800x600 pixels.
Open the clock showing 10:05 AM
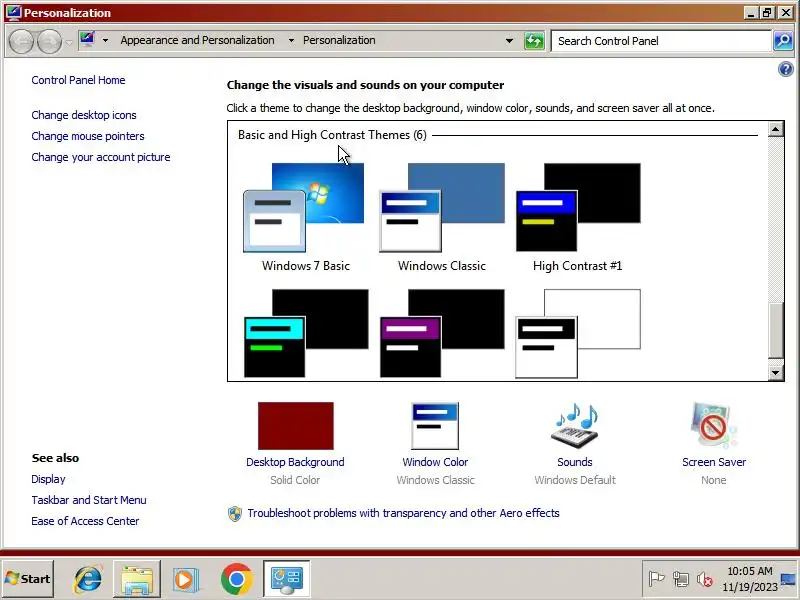pyautogui.click(x=749, y=579)
